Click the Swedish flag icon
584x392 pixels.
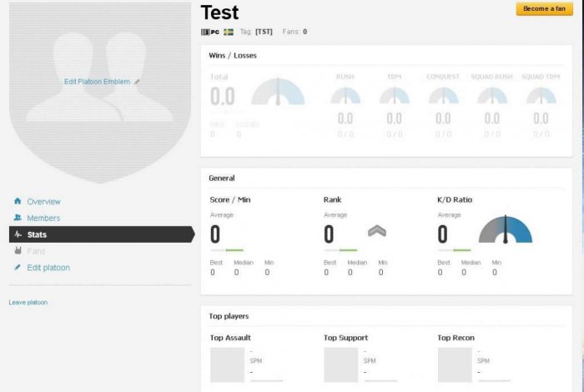(229, 32)
